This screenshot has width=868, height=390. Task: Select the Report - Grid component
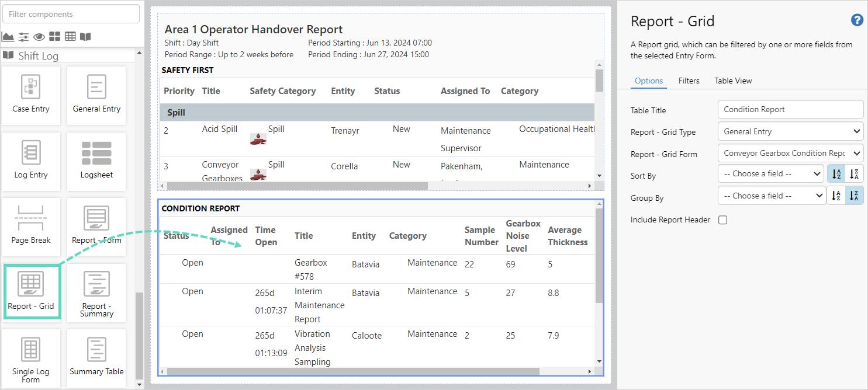point(31,291)
